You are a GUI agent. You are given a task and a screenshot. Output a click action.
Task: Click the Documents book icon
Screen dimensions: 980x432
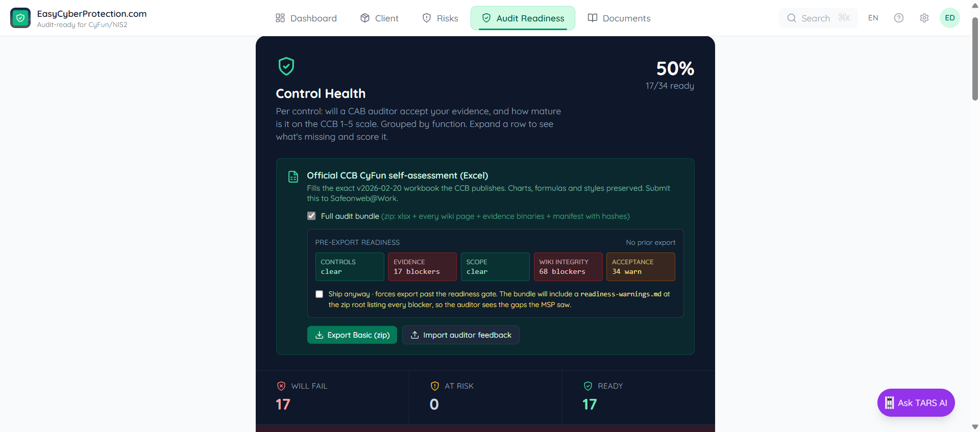coord(593,18)
